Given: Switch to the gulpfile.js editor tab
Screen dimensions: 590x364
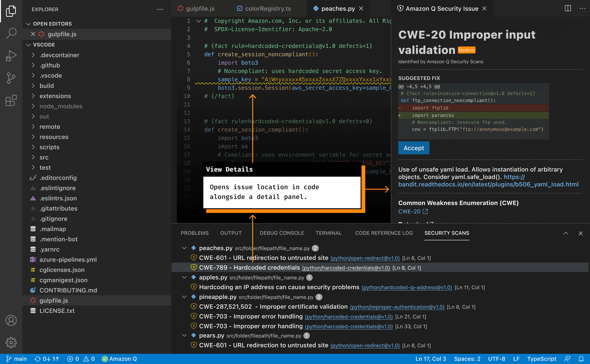Looking at the screenshot, I should coord(201,8).
